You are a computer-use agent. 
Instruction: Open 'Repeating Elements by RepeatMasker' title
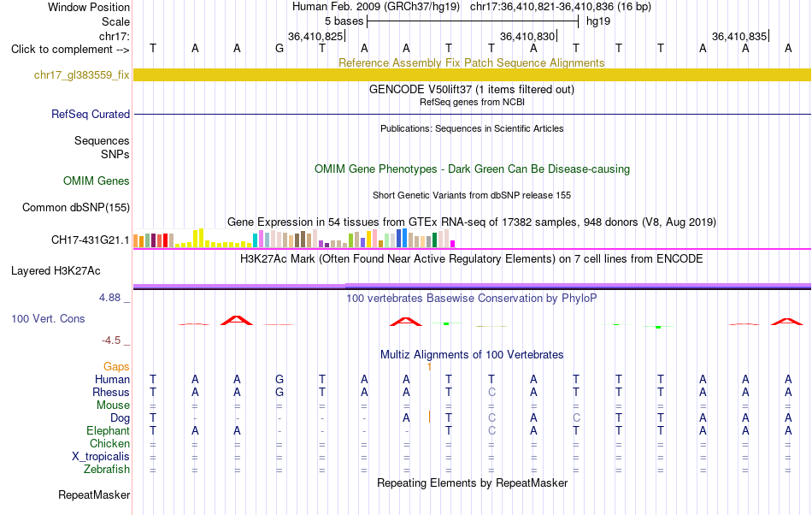pos(472,482)
